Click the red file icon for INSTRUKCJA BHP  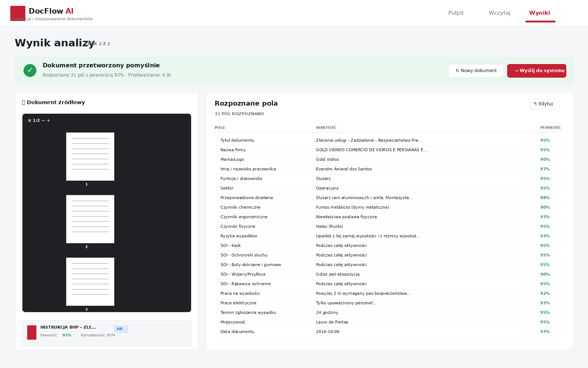click(x=32, y=332)
